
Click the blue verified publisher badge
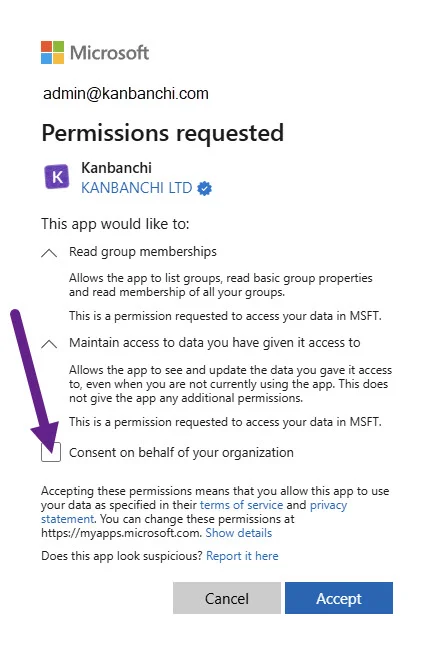point(204,188)
